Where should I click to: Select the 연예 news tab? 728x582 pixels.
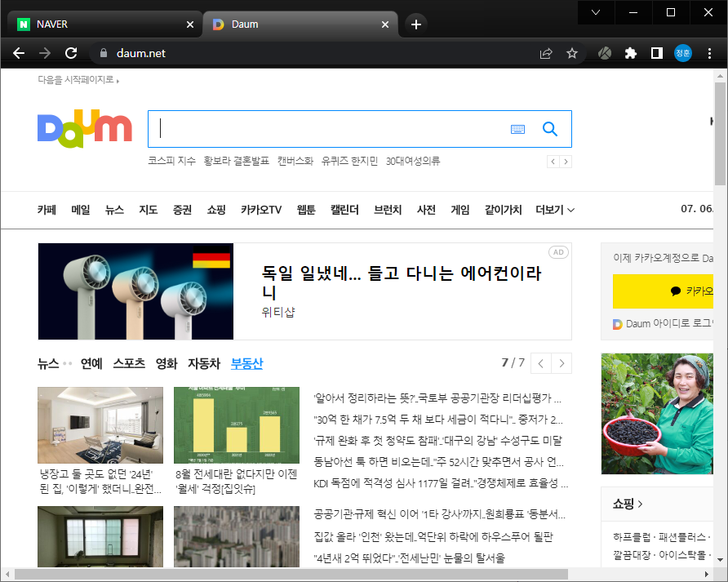pyautogui.click(x=91, y=363)
